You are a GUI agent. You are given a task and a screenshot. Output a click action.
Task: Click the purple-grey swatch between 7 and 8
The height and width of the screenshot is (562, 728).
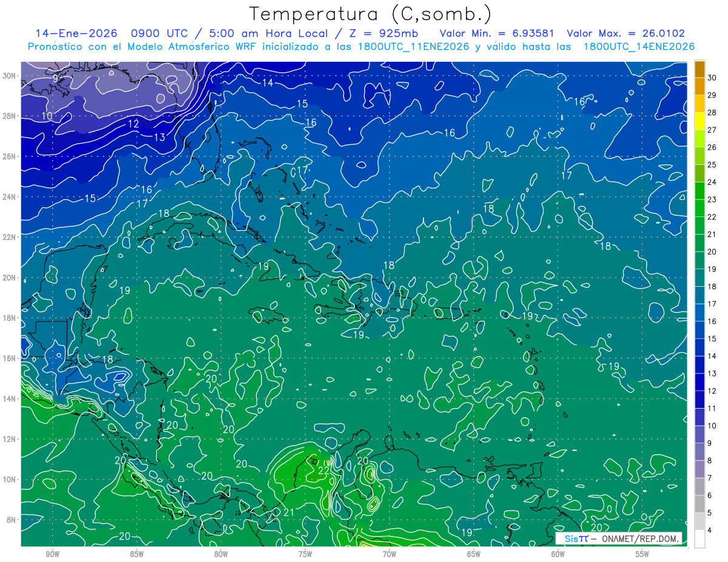699,469
